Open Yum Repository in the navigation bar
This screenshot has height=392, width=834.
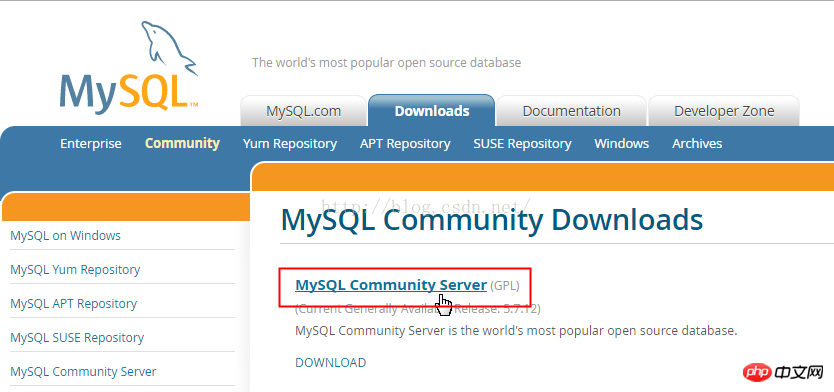click(290, 144)
